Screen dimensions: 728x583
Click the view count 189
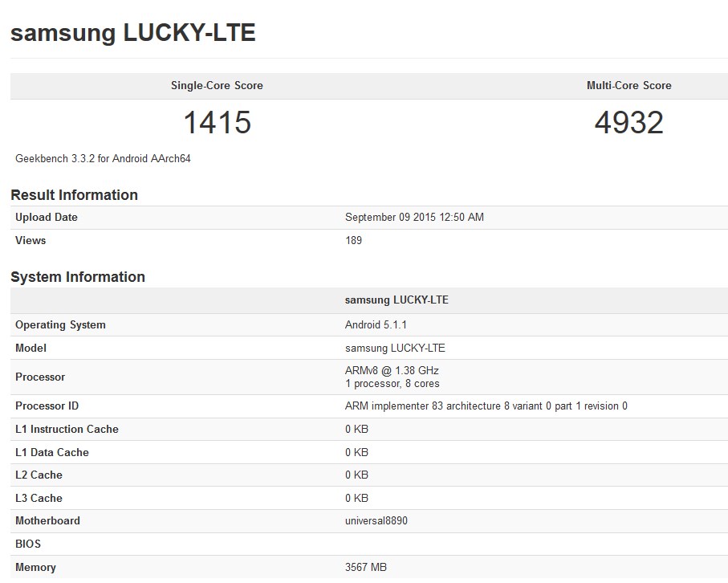pyautogui.click(x=353, y=240)
